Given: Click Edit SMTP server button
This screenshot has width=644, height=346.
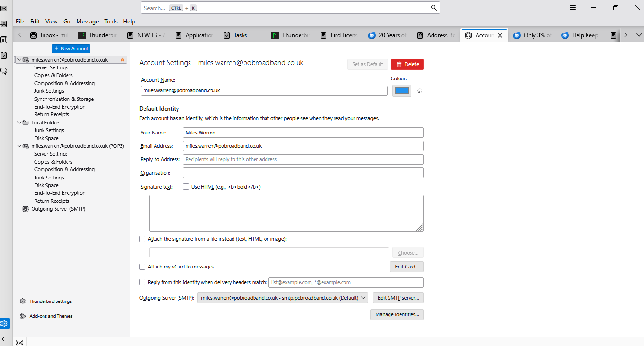Looking at the screenshot, I should [398, 298].
